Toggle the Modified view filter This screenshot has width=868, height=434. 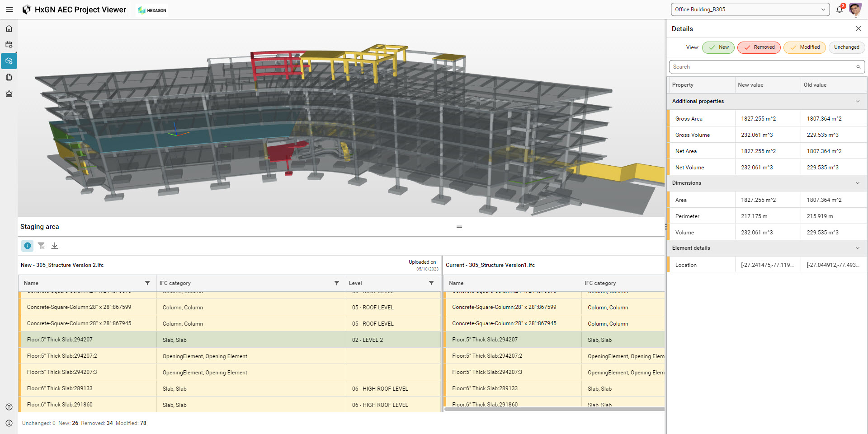[x=804, y=47]
